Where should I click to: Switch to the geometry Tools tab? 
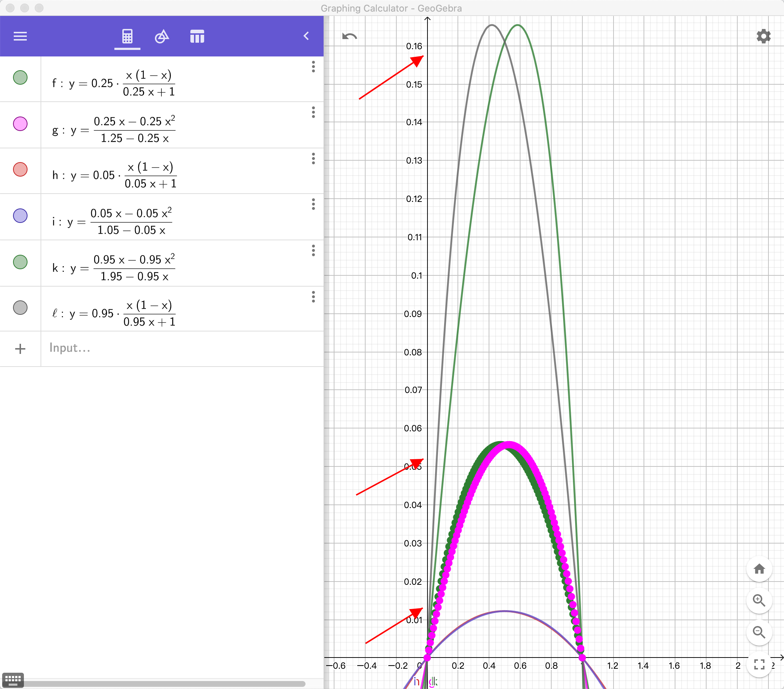click(x=162, y=37)
